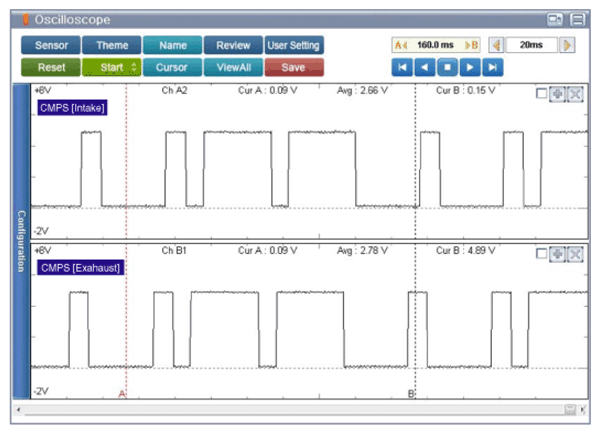Skip to the last frame of playback

click(491, 68)
